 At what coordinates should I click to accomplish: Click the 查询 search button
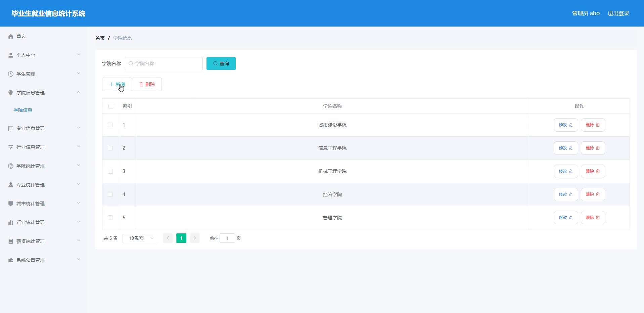(221, 63)
